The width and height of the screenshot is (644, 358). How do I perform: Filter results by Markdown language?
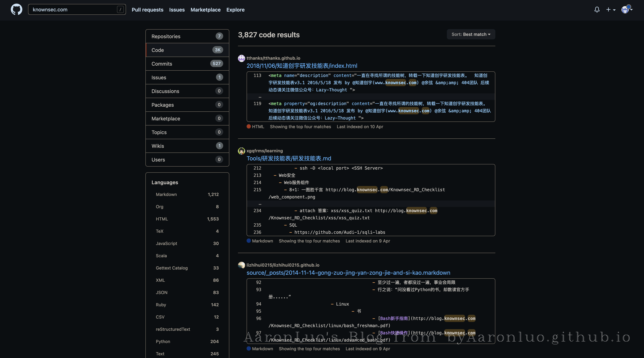166,194
